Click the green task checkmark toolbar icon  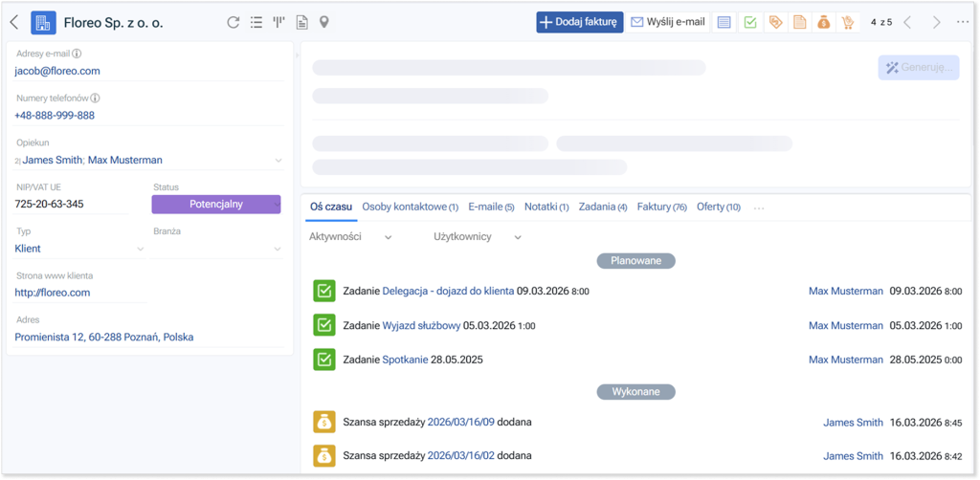[x=750, y=23]
